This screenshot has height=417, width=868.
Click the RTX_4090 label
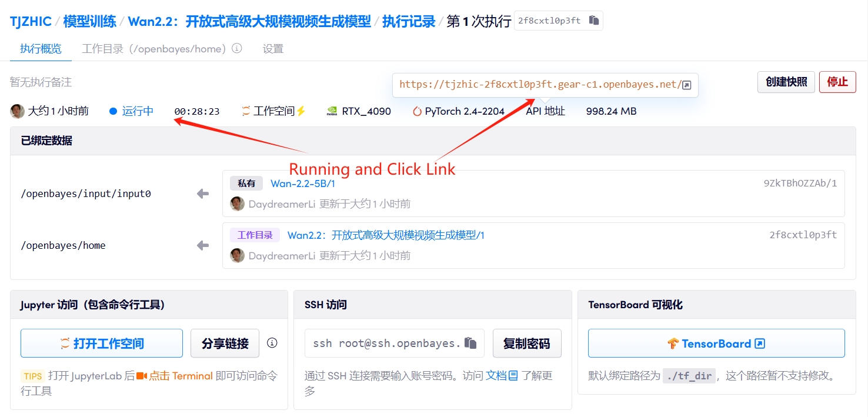(x=366, y=111)
